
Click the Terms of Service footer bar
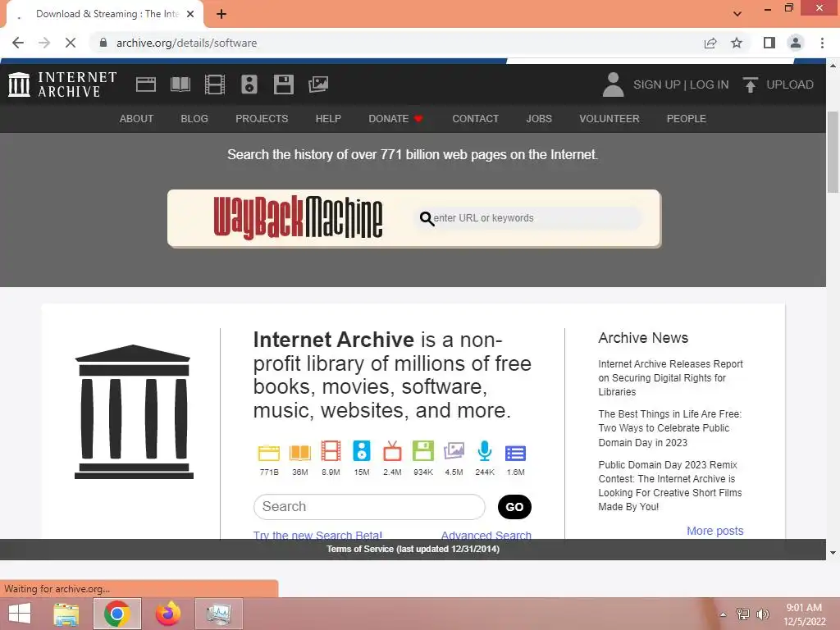(x=413, y=549)
